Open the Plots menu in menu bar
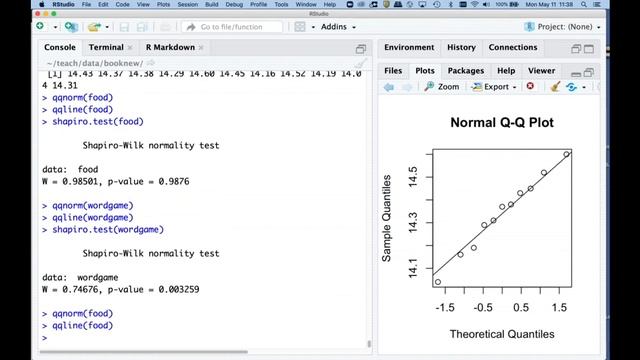This screenshot has height=360, width=640. click(x=163, y=4)
